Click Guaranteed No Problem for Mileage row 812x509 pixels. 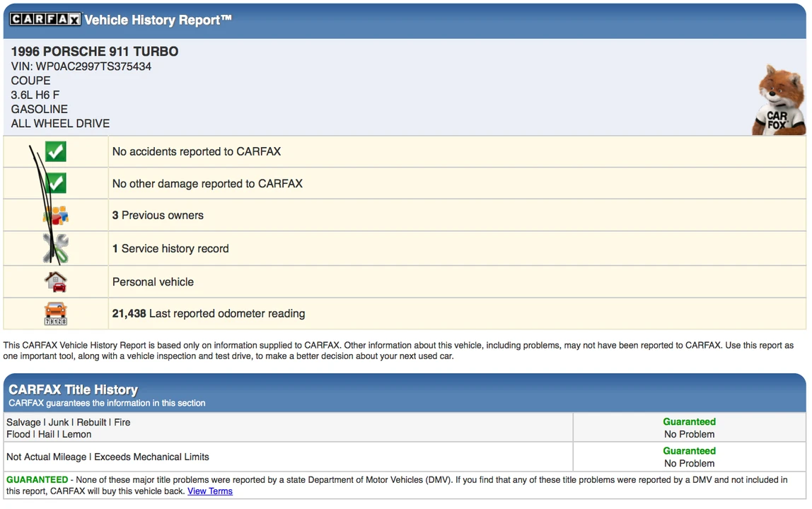689,457
